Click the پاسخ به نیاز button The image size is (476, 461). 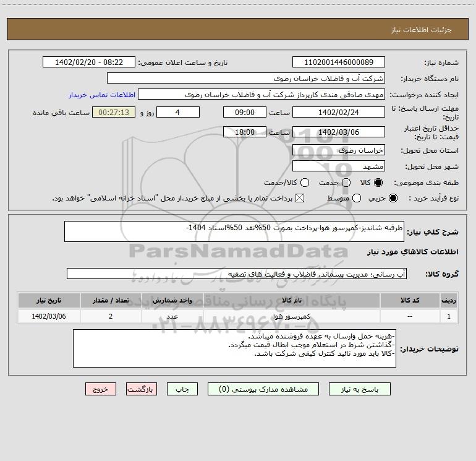click(359, 389)
